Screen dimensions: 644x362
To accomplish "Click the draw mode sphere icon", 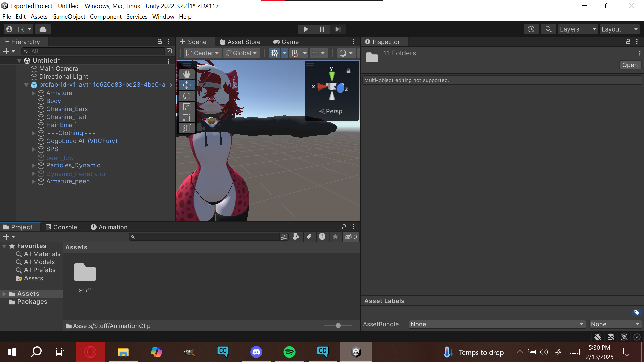I will point(343,53).
